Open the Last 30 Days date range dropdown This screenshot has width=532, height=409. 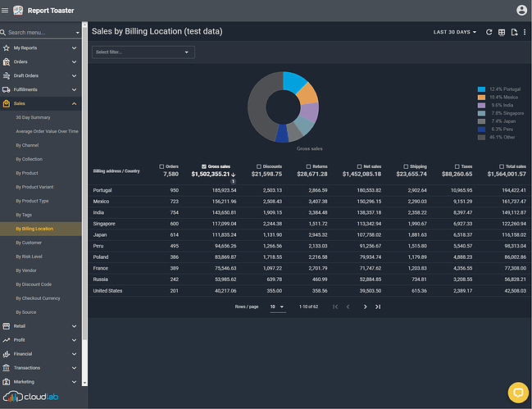click(x=455, y=32)
